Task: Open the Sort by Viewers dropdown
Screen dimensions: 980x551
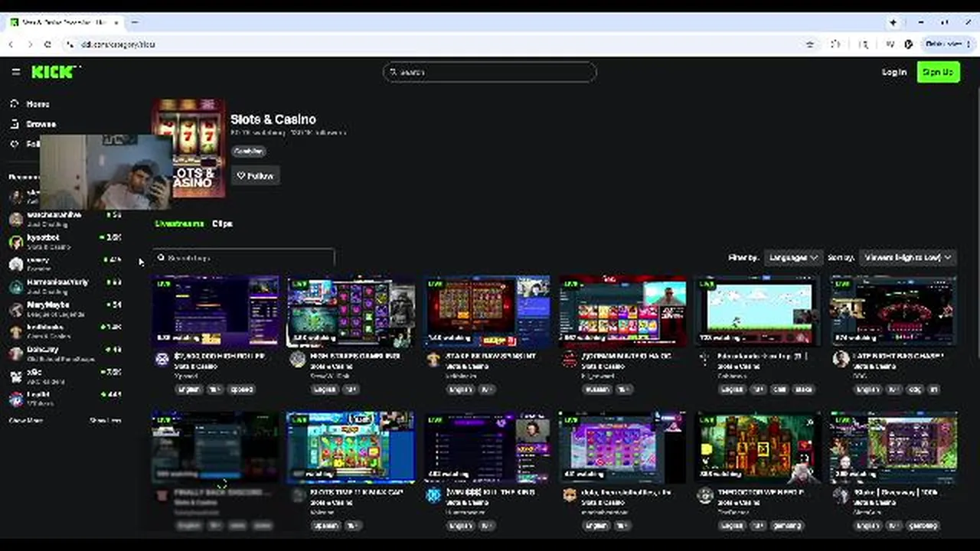Action: 908,258
